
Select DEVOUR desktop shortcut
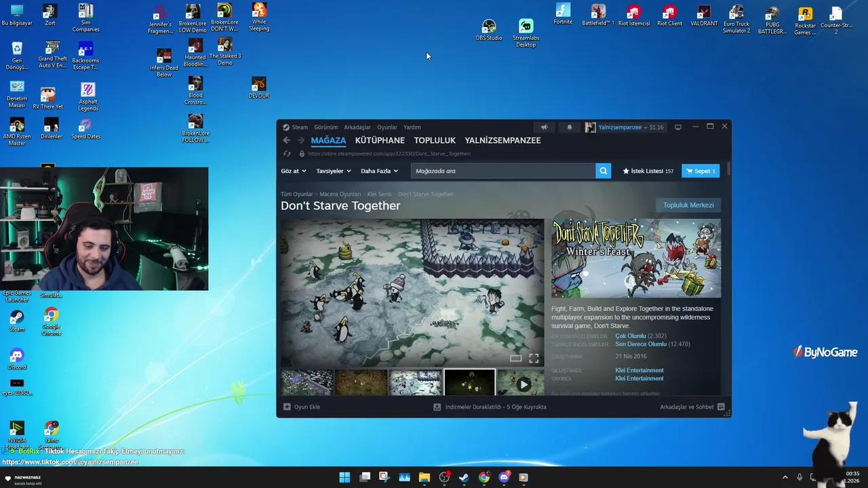[258, 88]
